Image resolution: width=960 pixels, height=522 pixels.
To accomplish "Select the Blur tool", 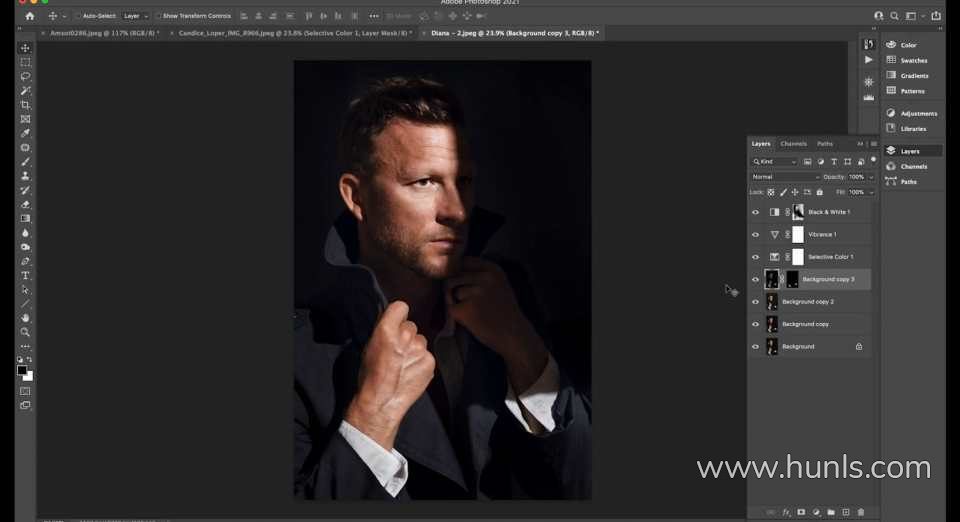I will (25, 233).
